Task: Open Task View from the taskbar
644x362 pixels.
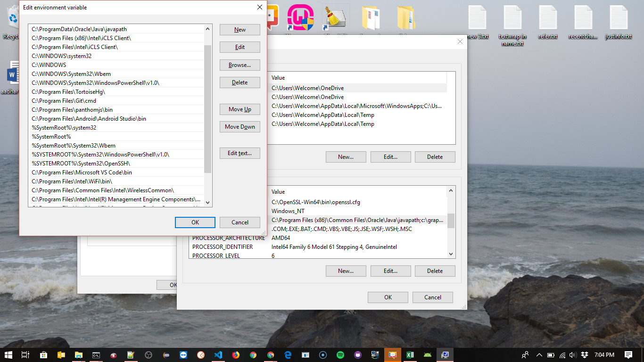Action: [25, 354]
